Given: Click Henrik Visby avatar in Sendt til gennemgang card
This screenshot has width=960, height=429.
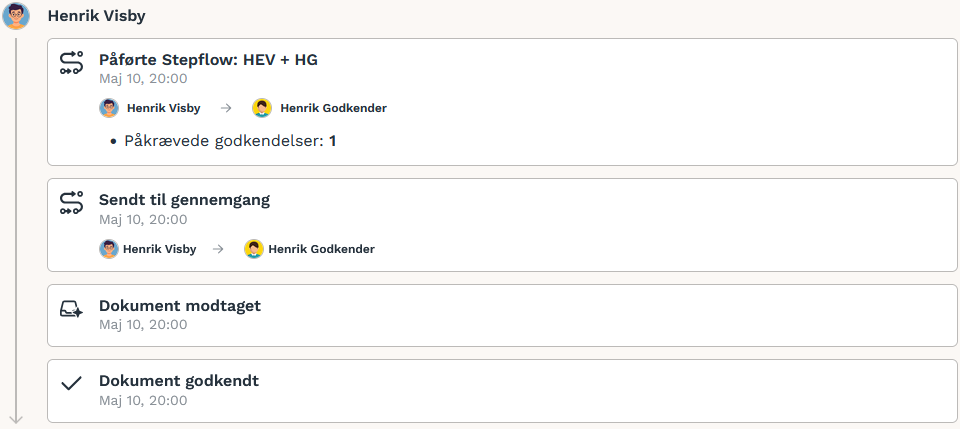Looking at the screenshot, I should (109, 249).
